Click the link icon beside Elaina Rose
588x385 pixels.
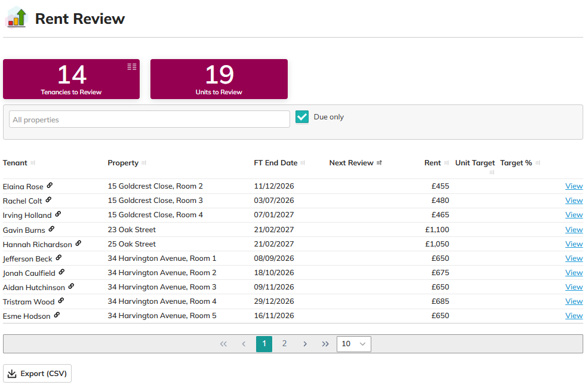click(x=50, y=186)
